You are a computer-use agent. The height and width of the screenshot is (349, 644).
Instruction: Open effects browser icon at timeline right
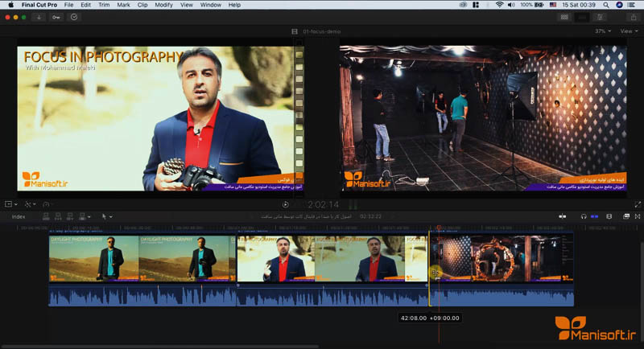[x=638, y=216]
